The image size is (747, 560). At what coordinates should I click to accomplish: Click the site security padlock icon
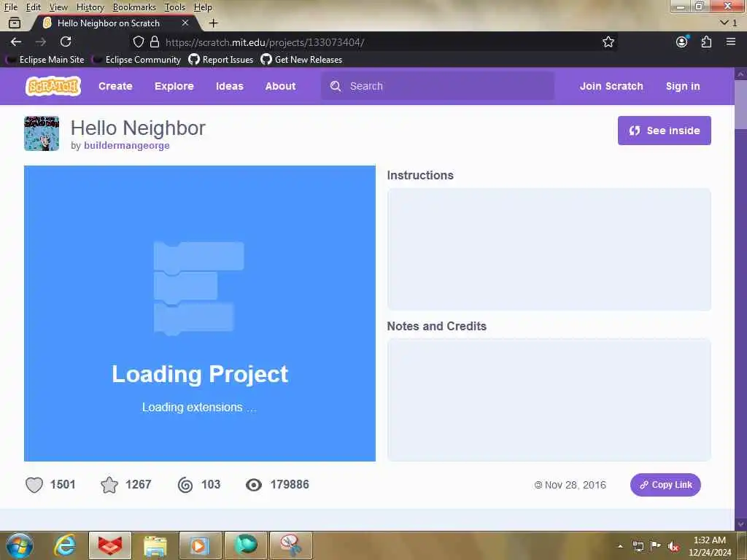155,42
